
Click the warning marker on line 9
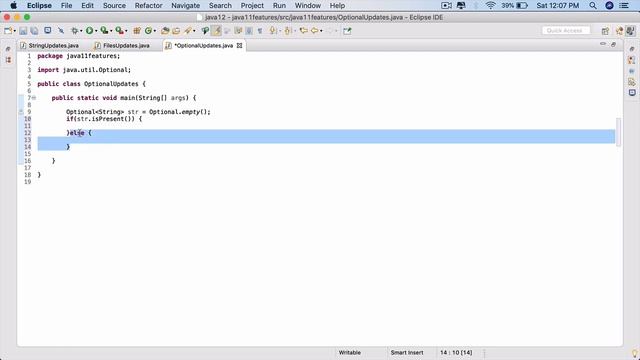click(21, 112)
